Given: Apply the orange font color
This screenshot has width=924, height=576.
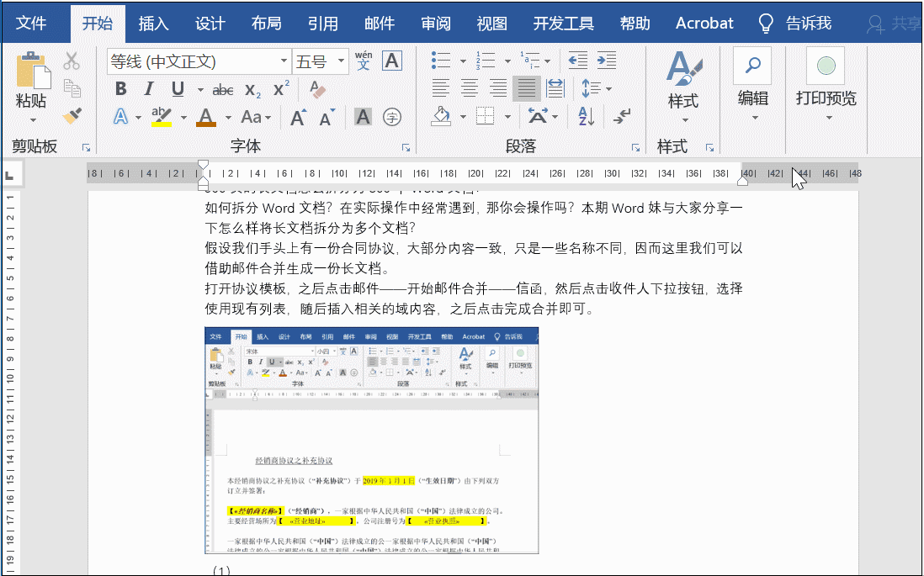Looking at the screenshot, I should [205, 117].
